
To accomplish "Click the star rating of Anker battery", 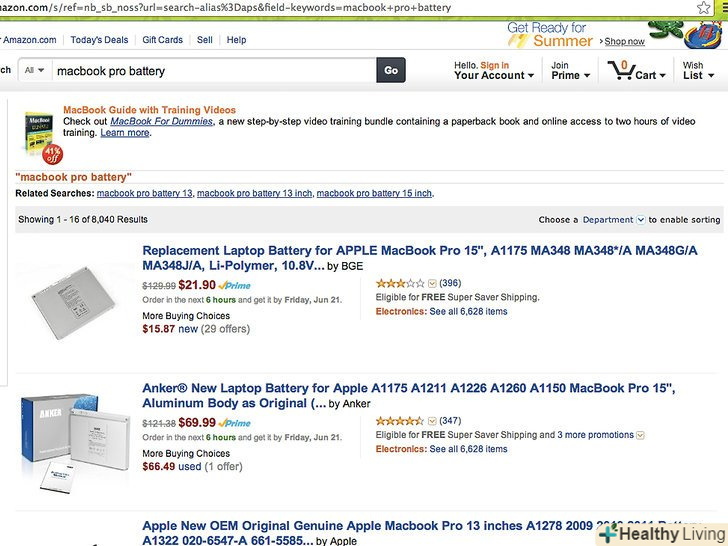I will tap(399, 421).
